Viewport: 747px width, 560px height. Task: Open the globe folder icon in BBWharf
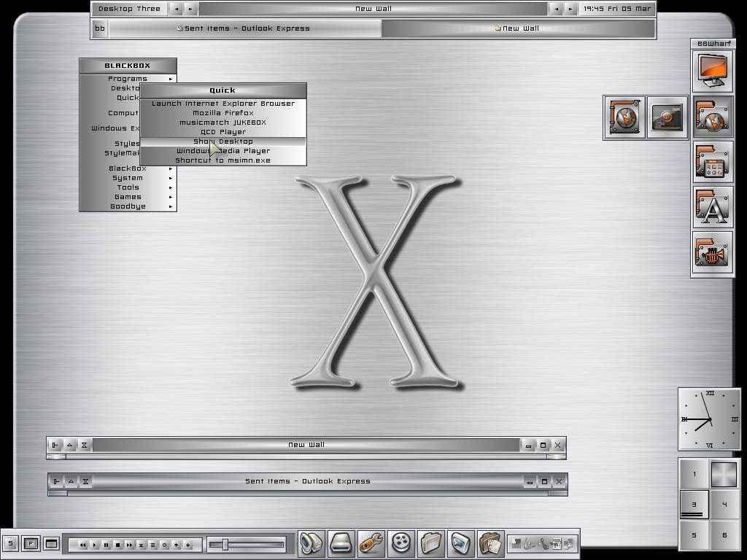pyautogui.click(x=713, y=117)
